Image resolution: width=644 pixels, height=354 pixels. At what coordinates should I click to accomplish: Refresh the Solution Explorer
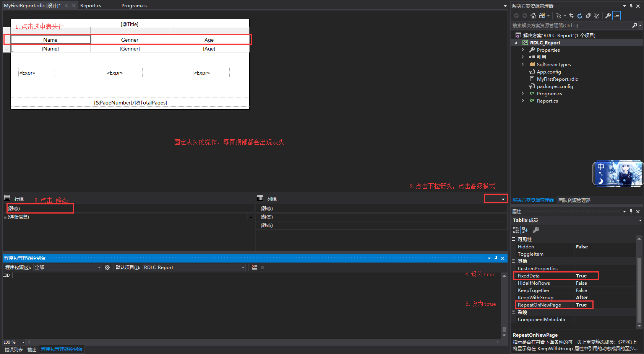580,16
